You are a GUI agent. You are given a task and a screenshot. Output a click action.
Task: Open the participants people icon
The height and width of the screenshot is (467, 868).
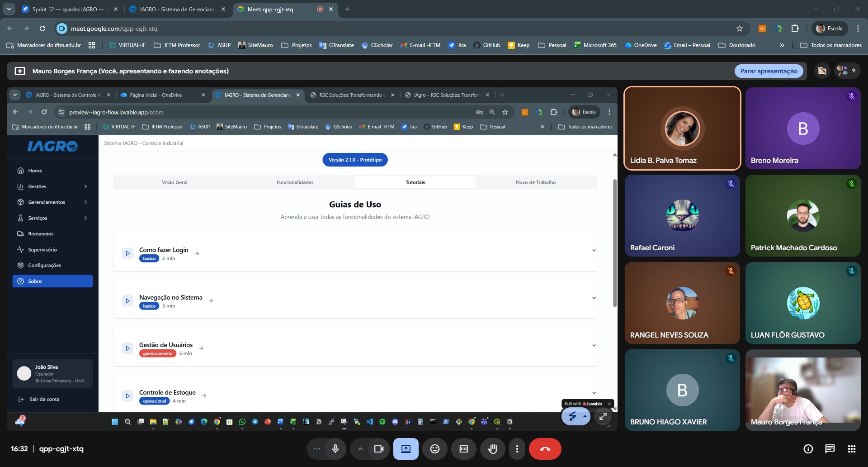847,71
